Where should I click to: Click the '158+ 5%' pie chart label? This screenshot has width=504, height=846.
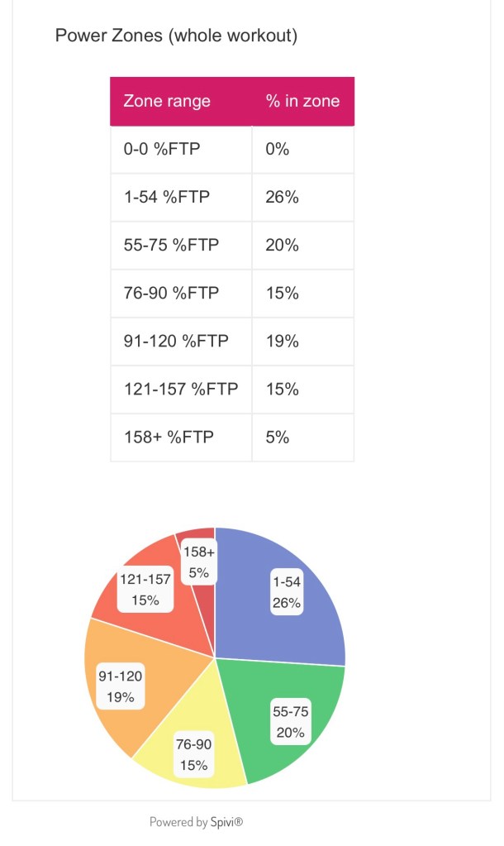point(199,562)
